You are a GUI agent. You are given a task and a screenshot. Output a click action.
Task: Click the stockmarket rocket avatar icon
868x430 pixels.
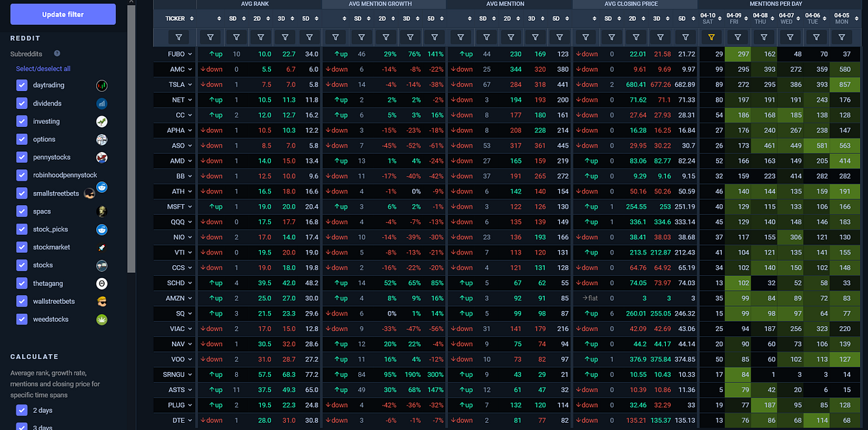pos(102,247)
